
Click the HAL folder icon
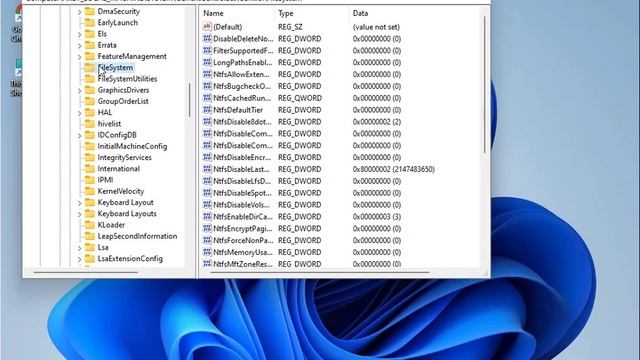90,113
